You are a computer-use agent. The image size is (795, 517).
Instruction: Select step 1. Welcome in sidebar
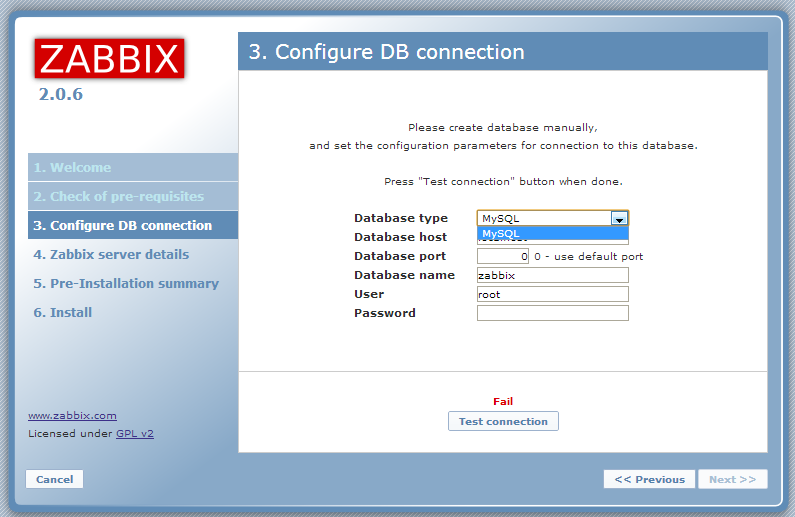tap(133, 167)
